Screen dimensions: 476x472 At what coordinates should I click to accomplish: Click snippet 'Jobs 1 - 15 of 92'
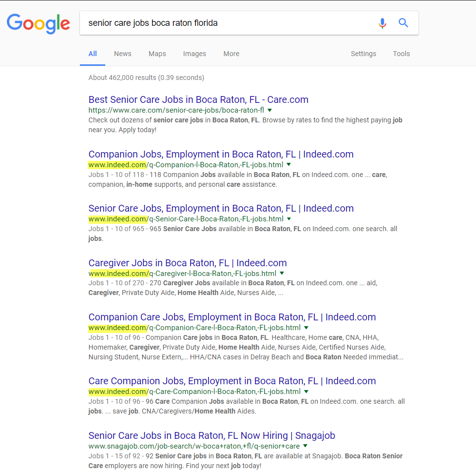[245, 461]
